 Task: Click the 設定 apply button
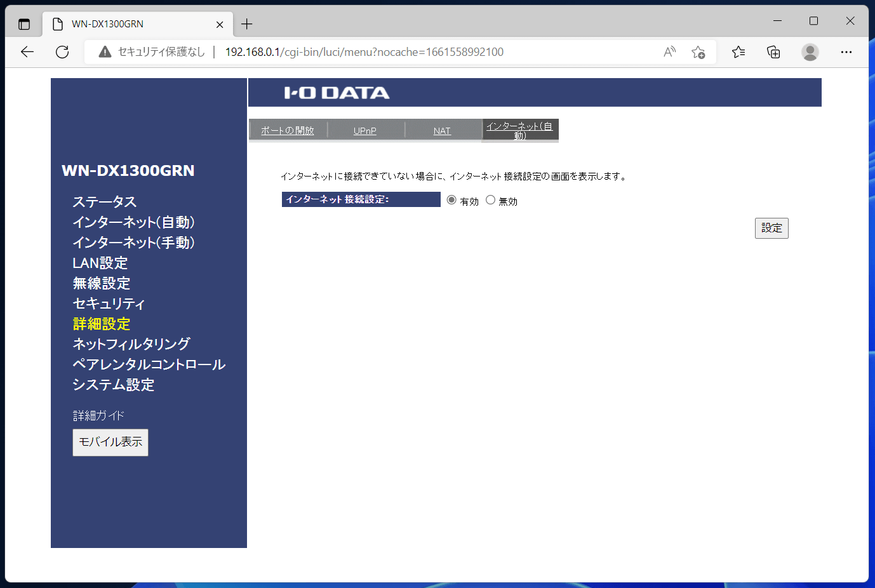(771, 228)
